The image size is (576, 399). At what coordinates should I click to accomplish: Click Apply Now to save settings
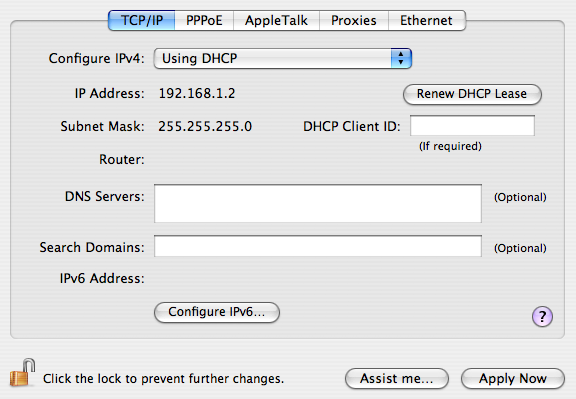(513, 378)
